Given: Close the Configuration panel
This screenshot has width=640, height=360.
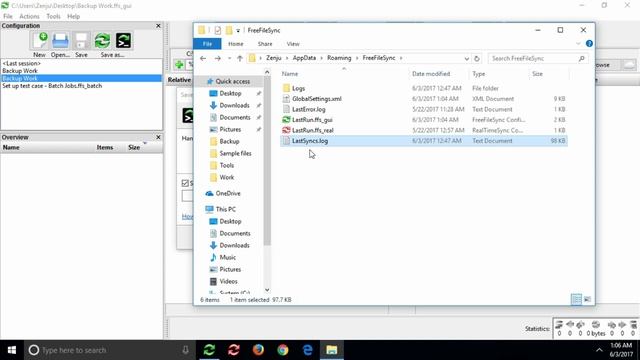Looking at the screenshot, I should [158, 26].
